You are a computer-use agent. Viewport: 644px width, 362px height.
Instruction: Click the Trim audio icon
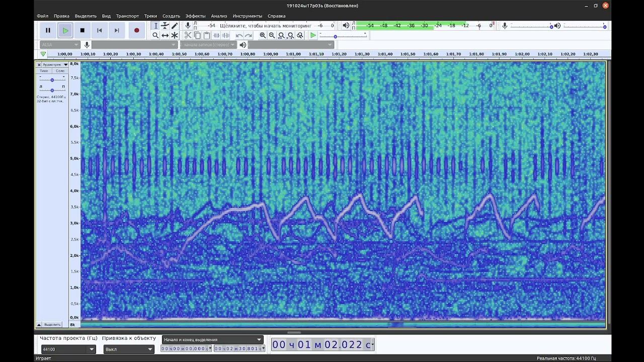(x=216, y=35)
